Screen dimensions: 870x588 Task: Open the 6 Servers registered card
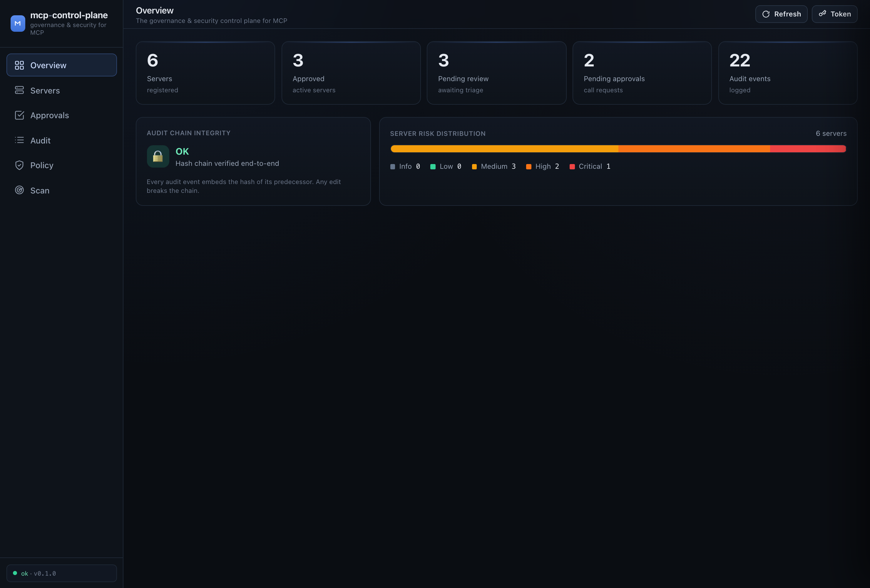pos(205,73)
